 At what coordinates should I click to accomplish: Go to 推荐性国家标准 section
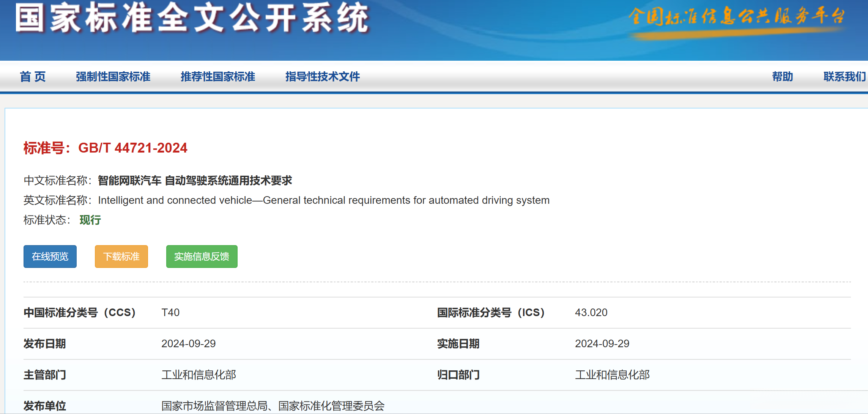point(218,77)
